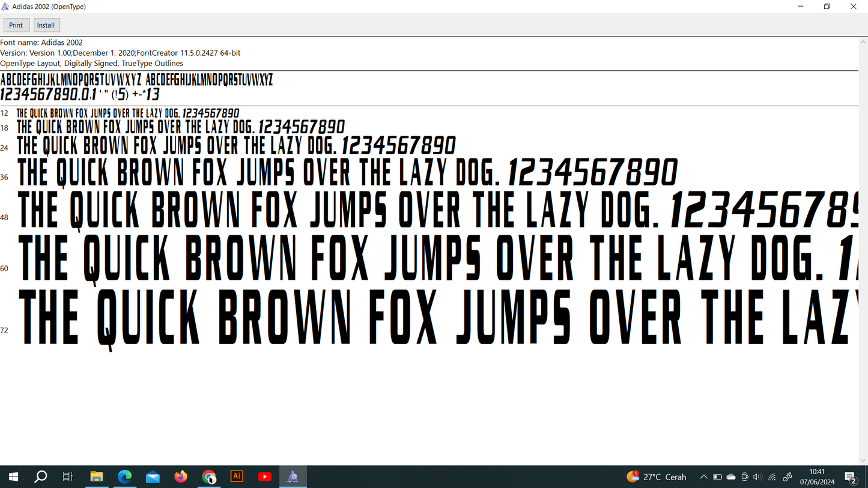Image resolution: width=868 pixels, height=488 pixels.
Task: Open Wi-Fi network settings in tray
Action: point(772,477)
